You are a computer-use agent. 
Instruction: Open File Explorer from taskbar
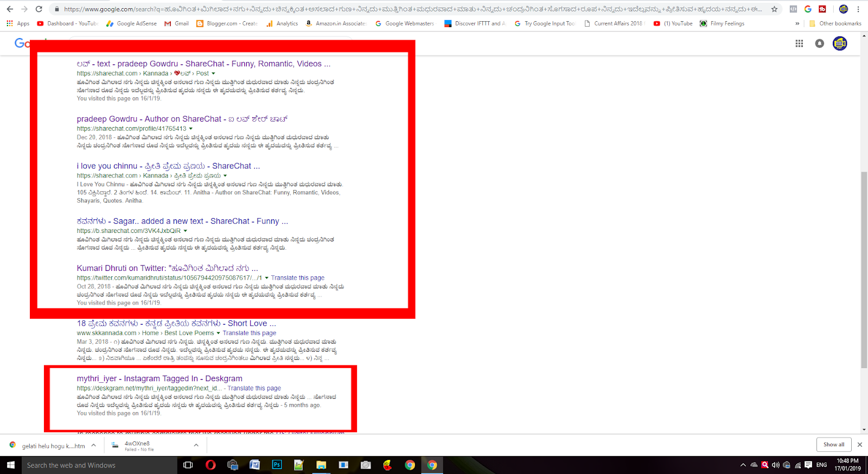(321, 465)
